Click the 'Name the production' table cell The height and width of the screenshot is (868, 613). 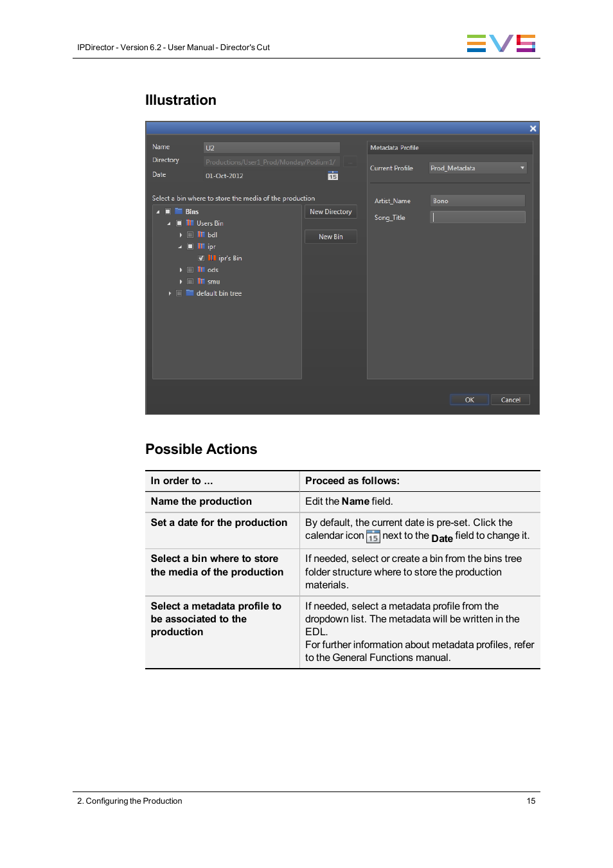tap(222, 502)
